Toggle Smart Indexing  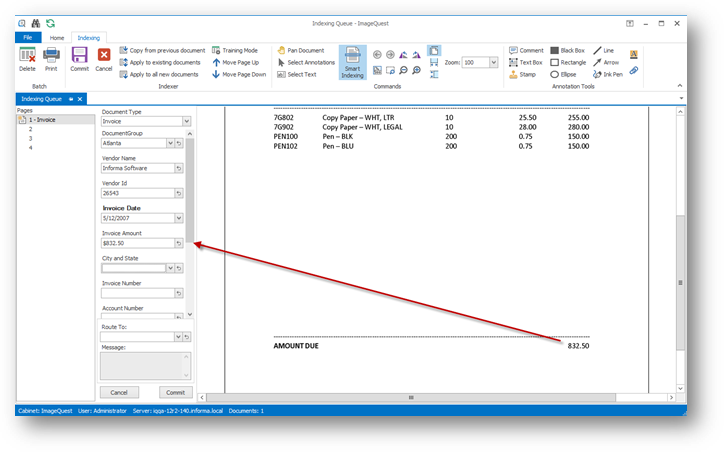(x=353, y=62)
